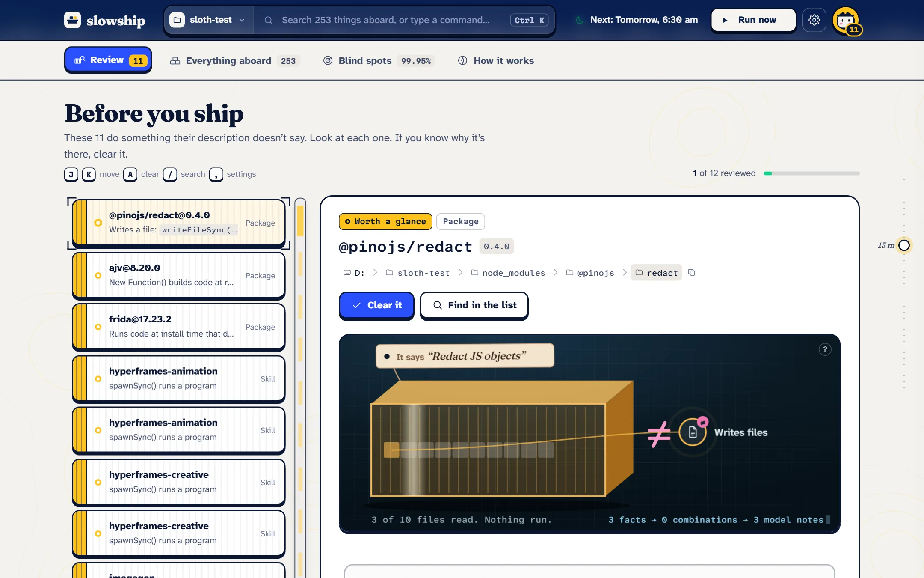Viewport: 924px width, 578px height.
Task: Click the D: drive breadcrumb
Action: click(354, 273)
